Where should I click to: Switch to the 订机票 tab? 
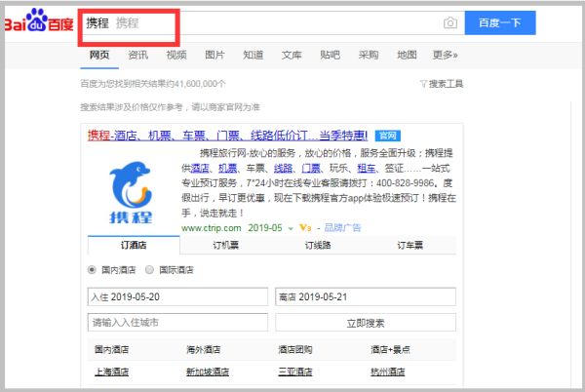point(225,246)
